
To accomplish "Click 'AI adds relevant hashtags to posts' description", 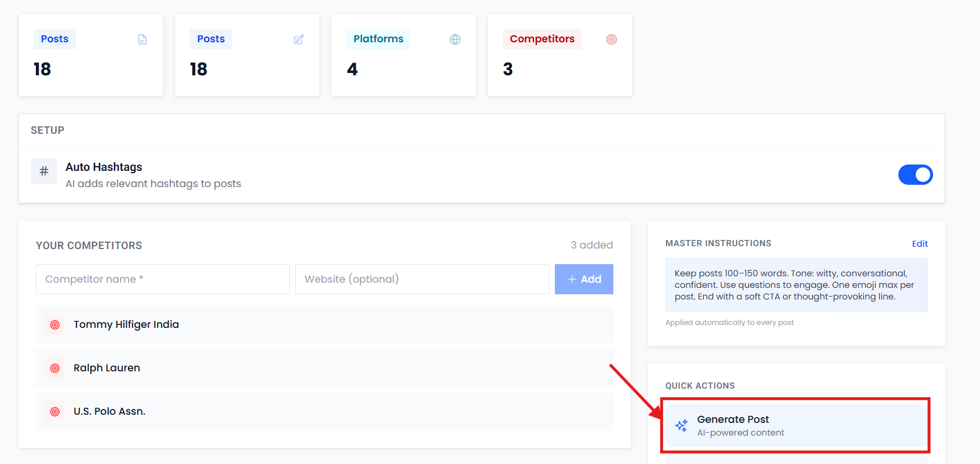I will (153, 184).
